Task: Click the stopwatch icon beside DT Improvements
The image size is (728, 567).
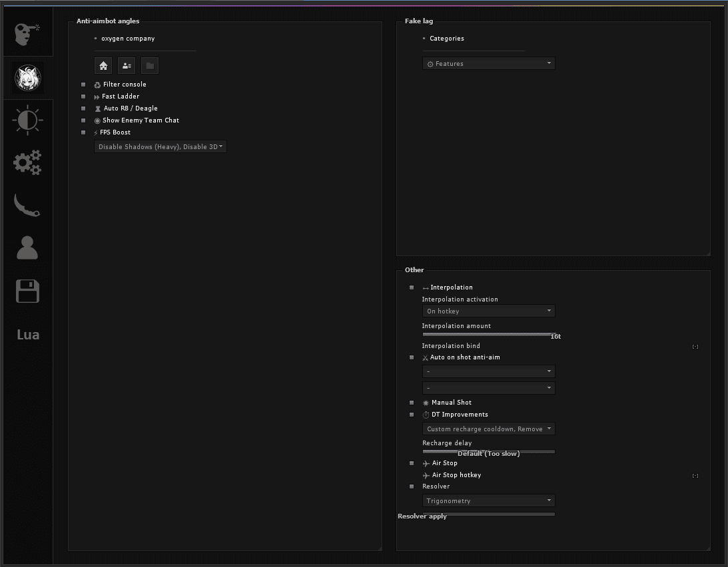Action: [x=426, y=415]
